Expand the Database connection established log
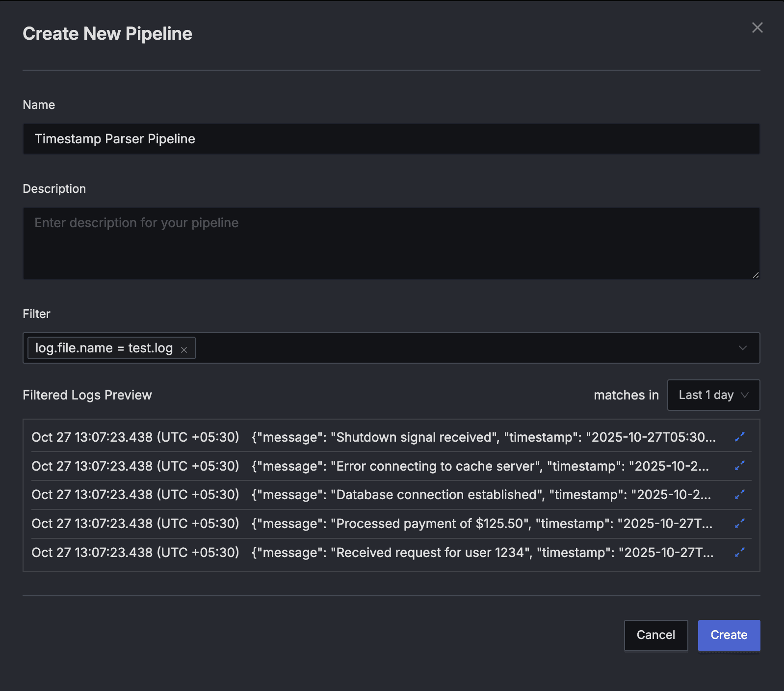Image resolution: width=784 pixels, height=691 pixels. [x=740, y=494]
